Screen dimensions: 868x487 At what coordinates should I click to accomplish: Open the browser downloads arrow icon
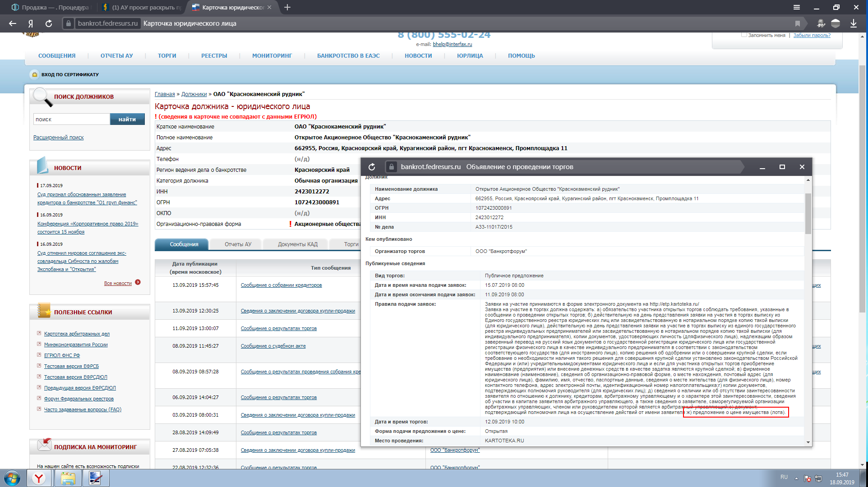pyautogui.click(x=853, y=23)
